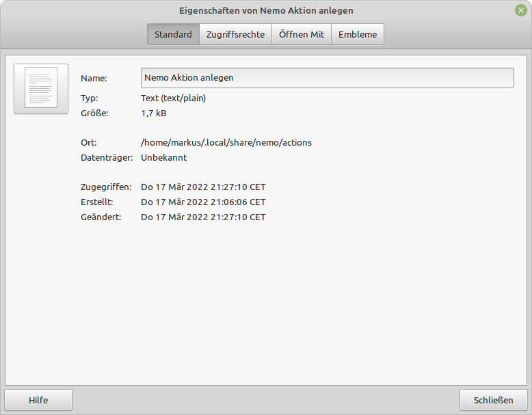Click the Geändert timestamp value
The image size is (532, 415).
[203, 217]
